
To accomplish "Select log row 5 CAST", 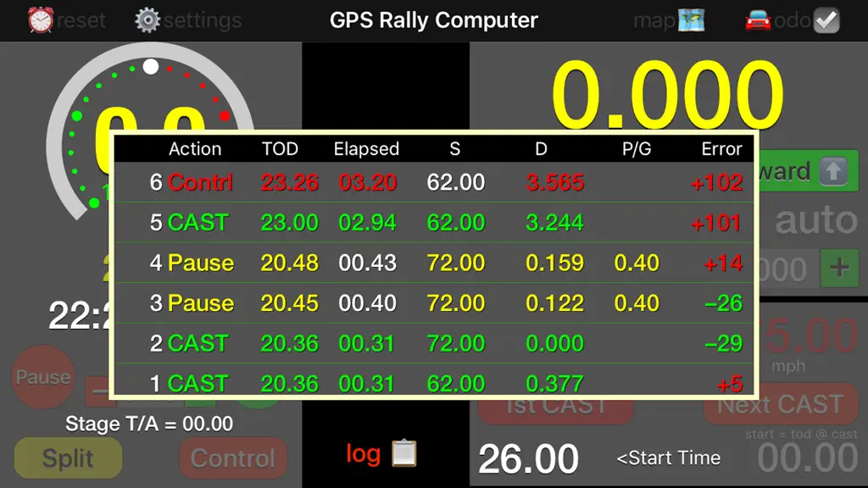I will (x=434, y=223).
